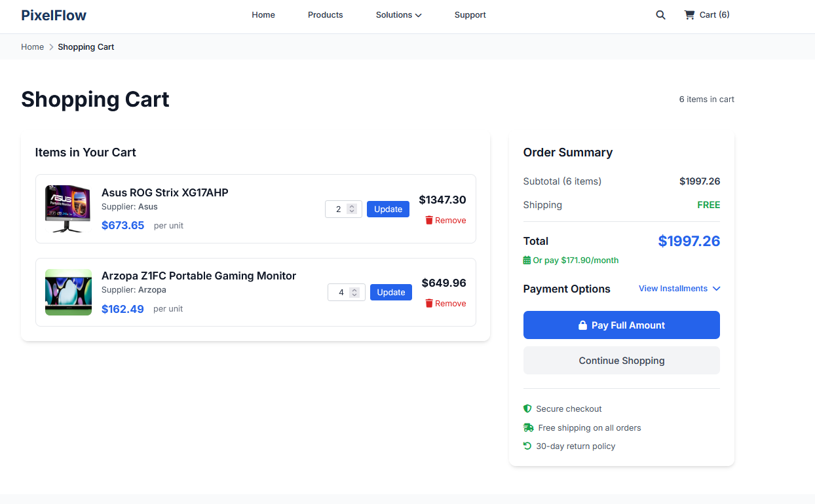Open the cart icon in header
This screenshot has width=815, height=504.
click(689, 15)
